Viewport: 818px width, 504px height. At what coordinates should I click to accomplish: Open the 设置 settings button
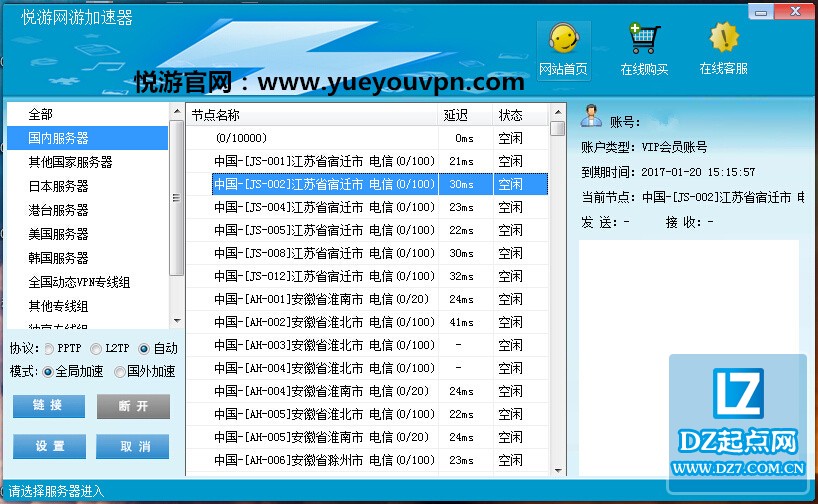[50, 446]
